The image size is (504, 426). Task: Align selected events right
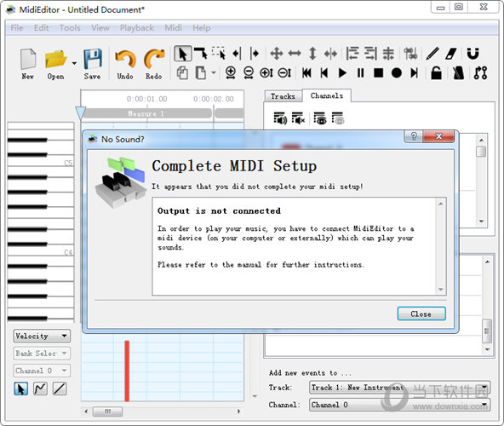(x=370, y=54)
